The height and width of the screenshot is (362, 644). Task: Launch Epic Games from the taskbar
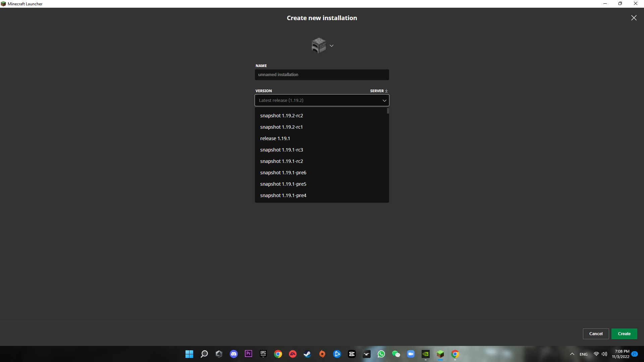click(x=263, y=354)
